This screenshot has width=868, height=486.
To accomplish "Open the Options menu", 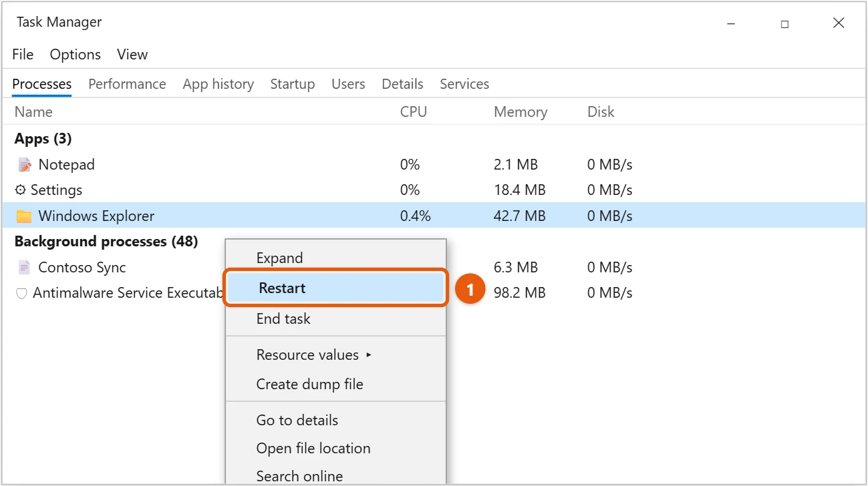I will point(76,55).
